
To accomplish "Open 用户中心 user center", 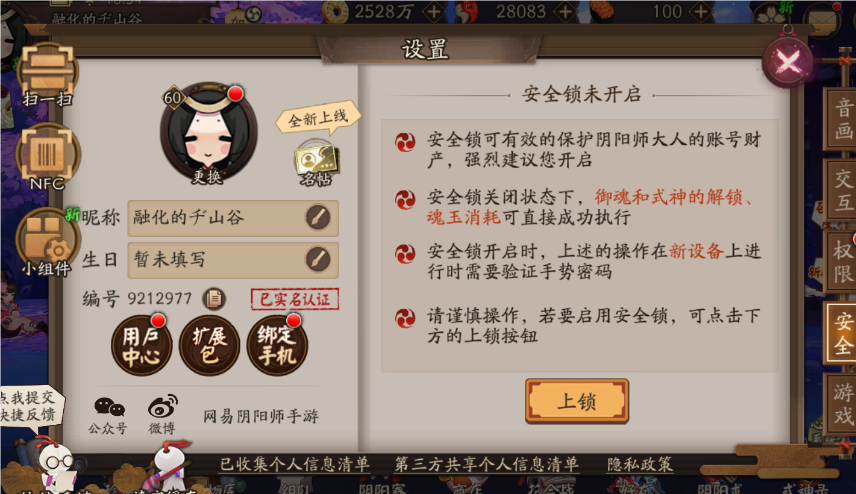I will [x=141, y=346].
